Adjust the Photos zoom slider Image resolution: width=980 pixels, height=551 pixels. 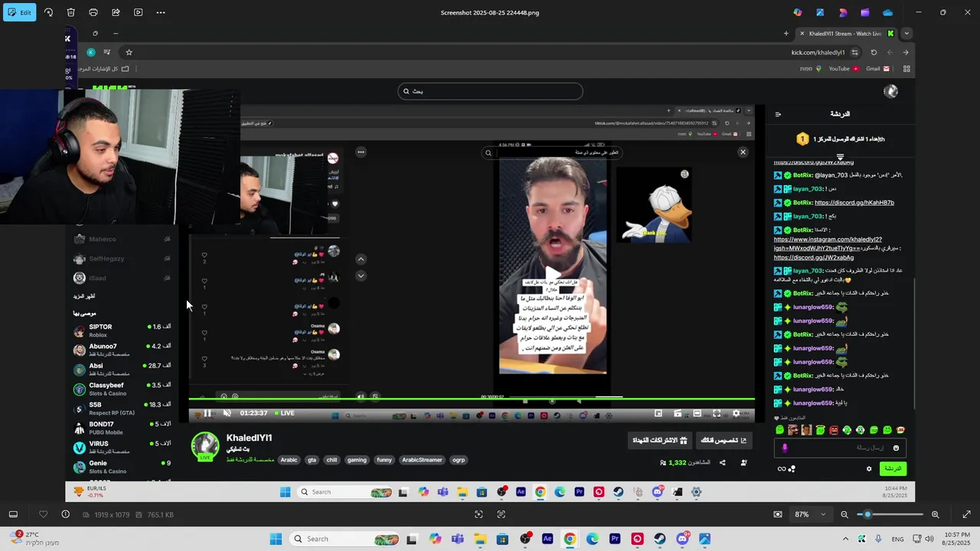pyautogui.click(x=890, y=514)
